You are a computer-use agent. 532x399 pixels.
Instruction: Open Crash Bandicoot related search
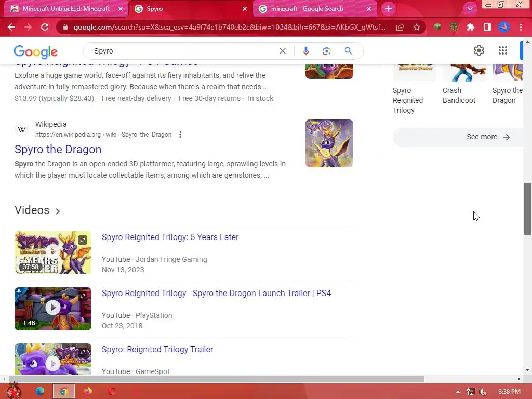[x=464, y=85]
